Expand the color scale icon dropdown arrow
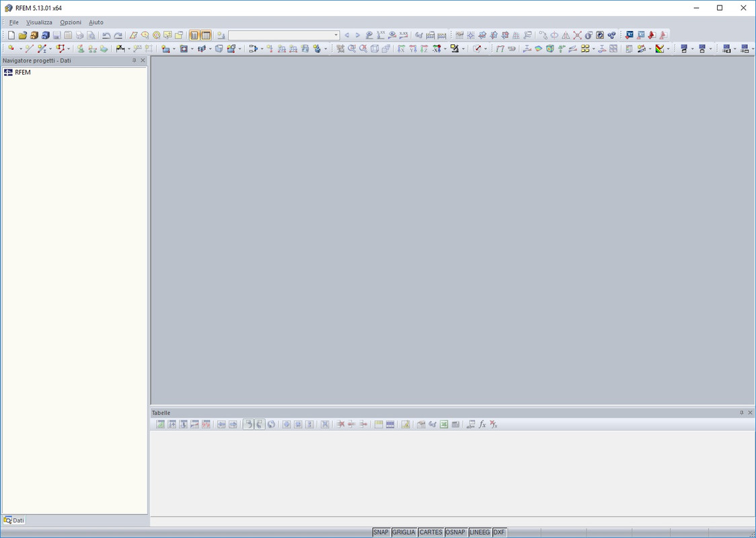 [x=668, y=48]
